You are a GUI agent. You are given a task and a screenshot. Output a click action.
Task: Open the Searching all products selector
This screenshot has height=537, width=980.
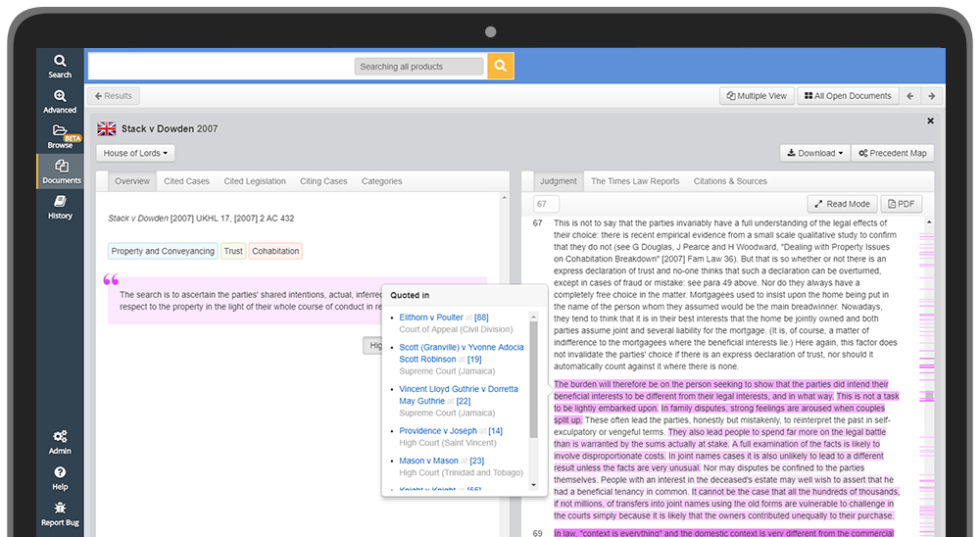coord(418,67)
